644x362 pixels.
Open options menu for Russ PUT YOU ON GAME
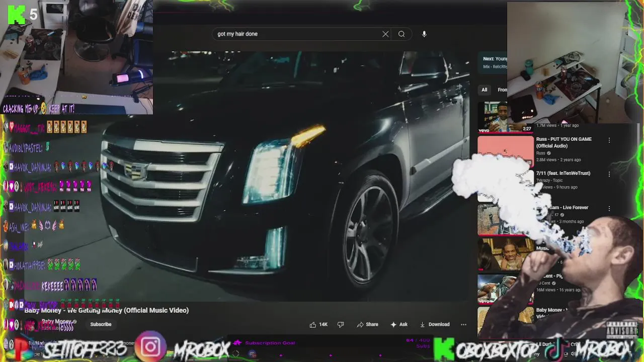[609, 140]
